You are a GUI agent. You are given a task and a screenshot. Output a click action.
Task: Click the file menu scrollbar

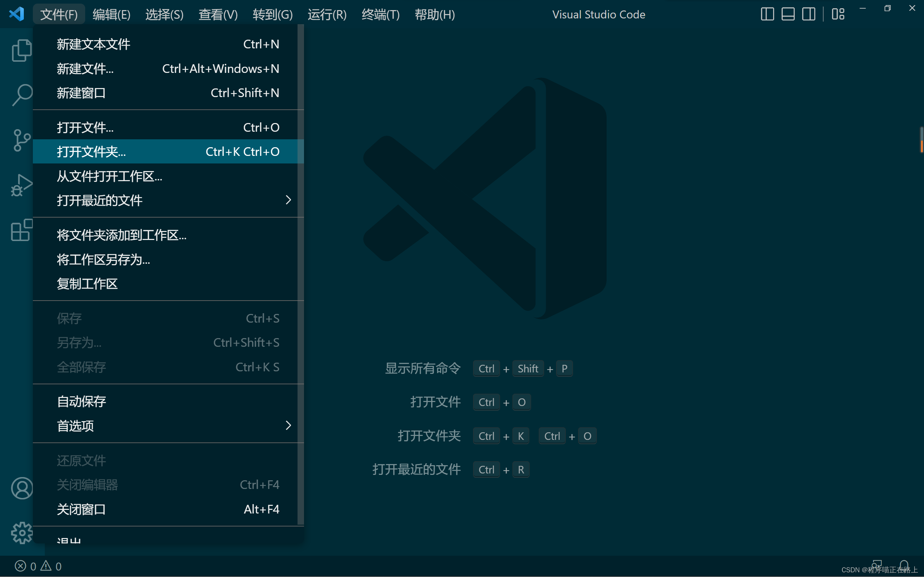(x=301, y=275)
